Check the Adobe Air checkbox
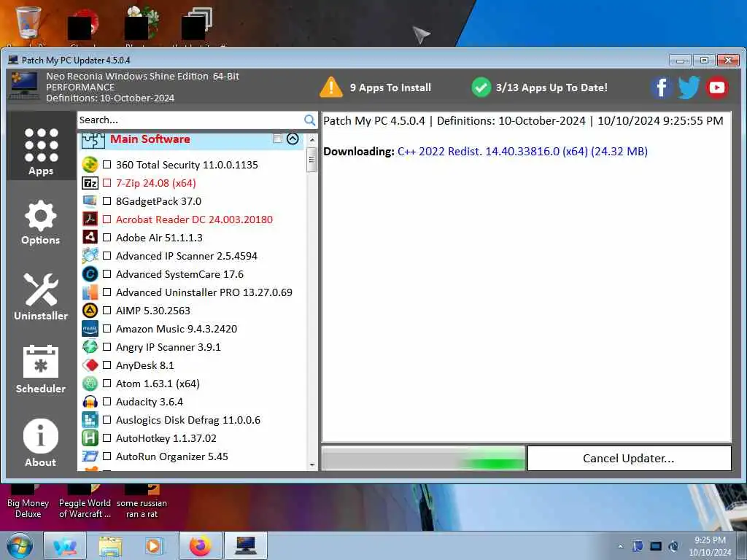Image resolution: width=747 pixels, height=560 pixels. click(107, 237)
